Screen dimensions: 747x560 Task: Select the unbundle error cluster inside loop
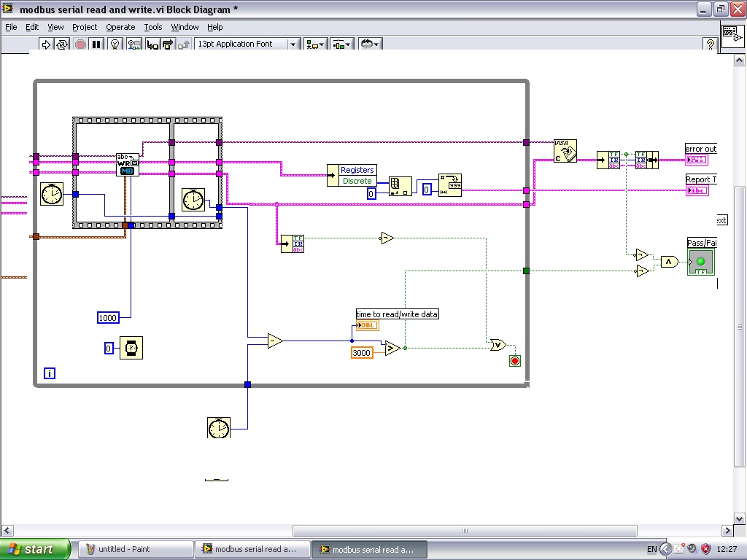pos(293,244)
